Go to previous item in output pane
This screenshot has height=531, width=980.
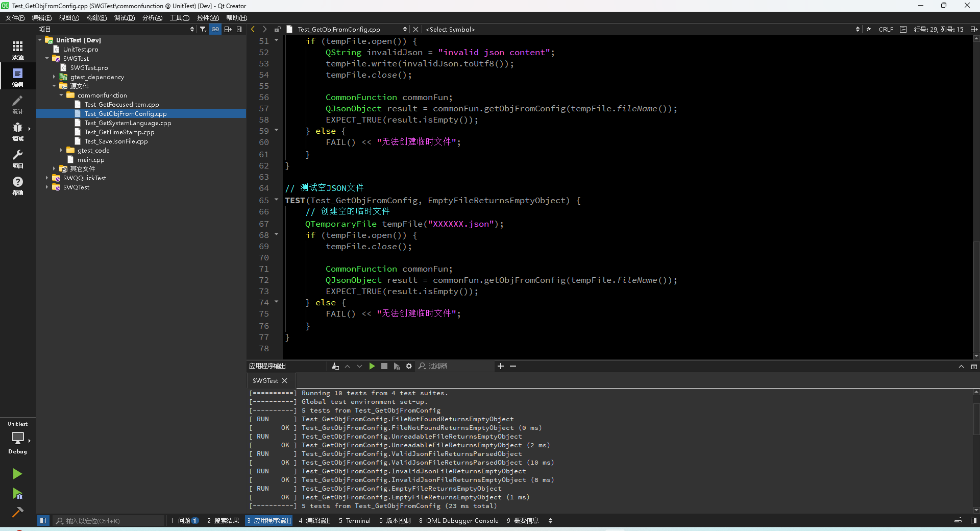point(348,366)
